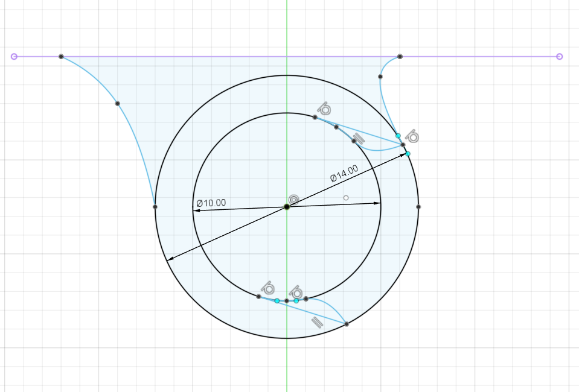The image size is (579, 392).
Task: Click the small hollow point inside the inner circle
Action: [x=346, y=198]
